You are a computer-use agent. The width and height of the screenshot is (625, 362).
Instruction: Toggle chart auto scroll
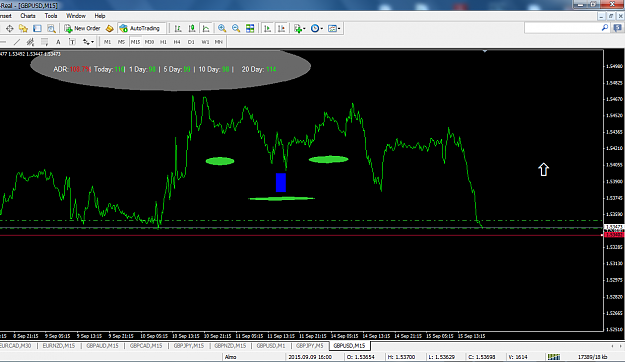267,28
